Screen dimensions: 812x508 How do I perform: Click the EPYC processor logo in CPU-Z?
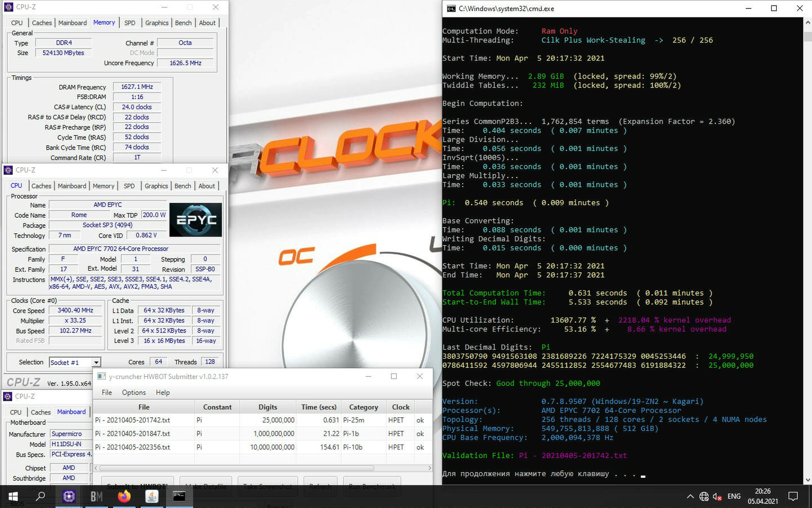pos(195,220)
